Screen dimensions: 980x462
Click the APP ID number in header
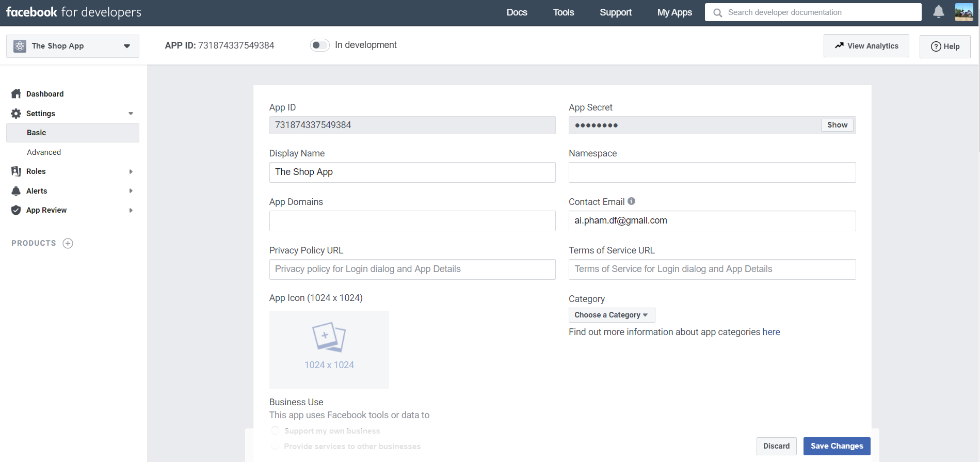(236, 45)
